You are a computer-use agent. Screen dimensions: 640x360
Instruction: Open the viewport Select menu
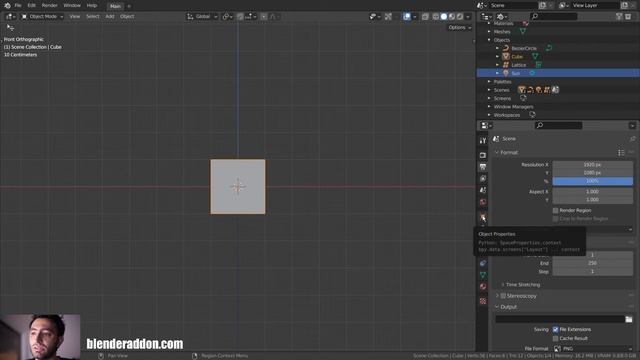93,16
